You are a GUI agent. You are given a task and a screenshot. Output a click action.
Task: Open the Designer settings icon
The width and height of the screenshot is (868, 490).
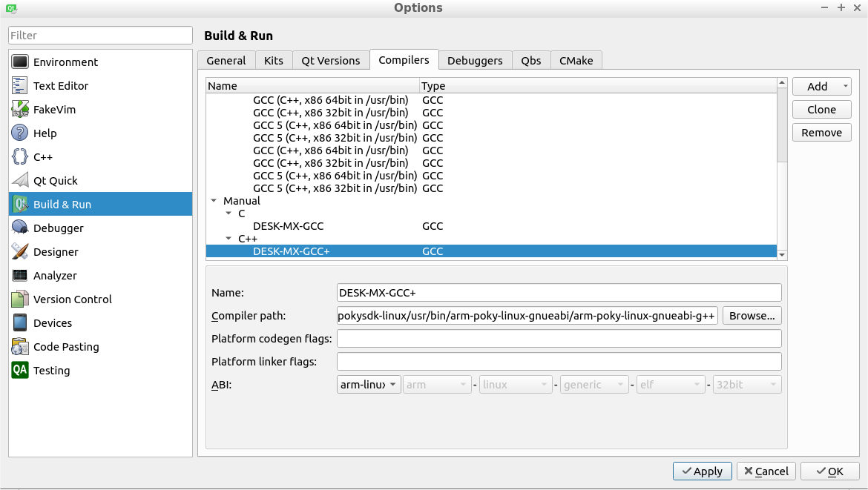pyautogui.click(x=20, y=252)
